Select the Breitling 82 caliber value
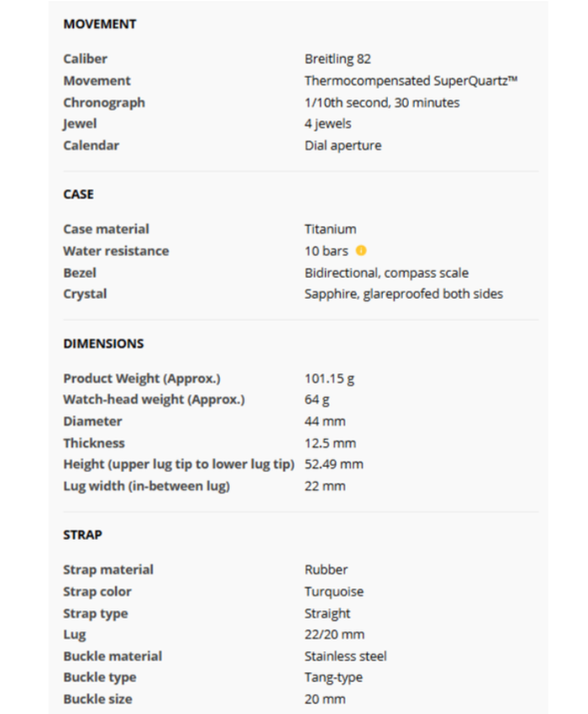588x714 pixels. (x=338, y=59)
